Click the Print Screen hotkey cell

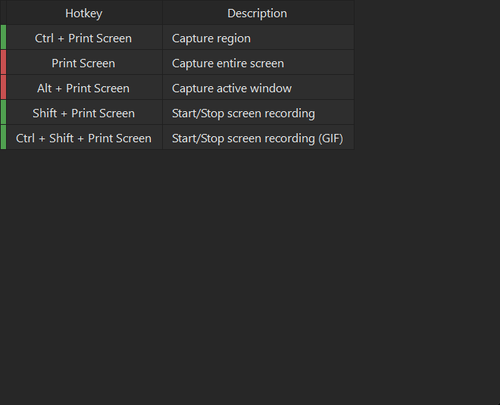coord(84,62)
